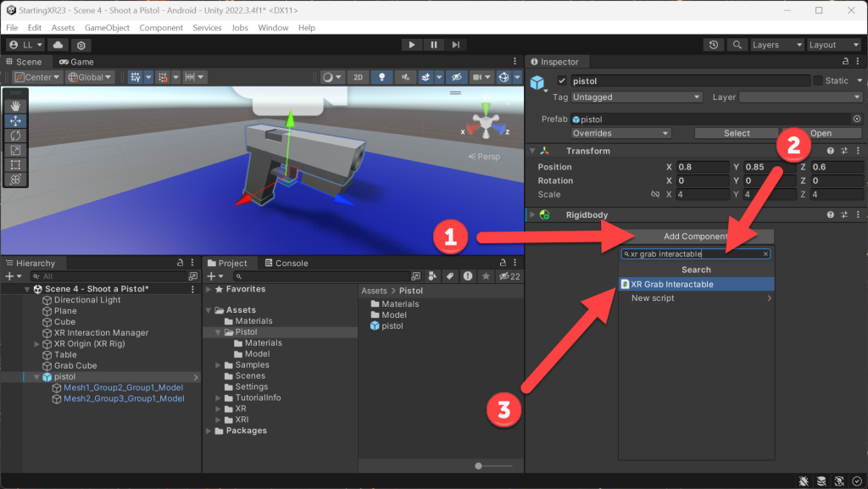The width and height of the screenshot is (868, 489).
Task: Step one frame forward
Action: coord(455,45)
